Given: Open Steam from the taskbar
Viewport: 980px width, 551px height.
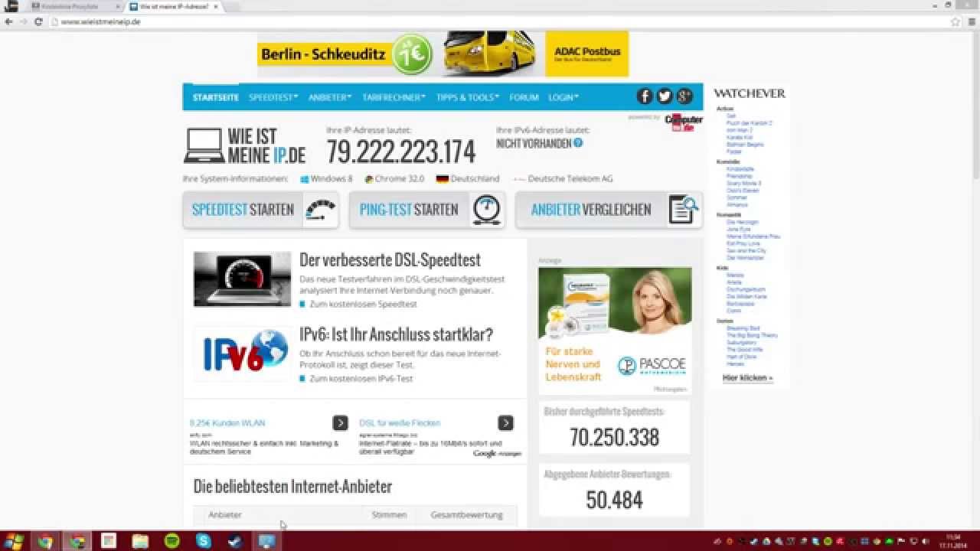Looking at the screenshot, I should [x=235, y=541].
